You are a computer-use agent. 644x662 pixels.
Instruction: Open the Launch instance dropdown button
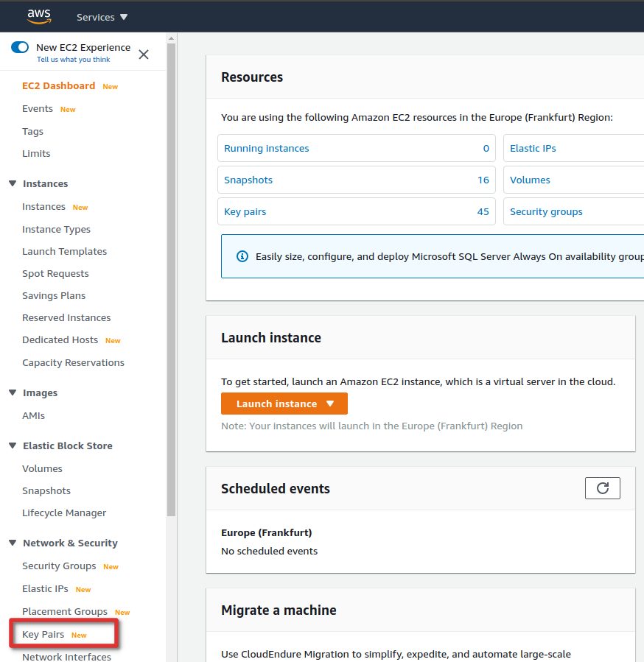[284, 404]
